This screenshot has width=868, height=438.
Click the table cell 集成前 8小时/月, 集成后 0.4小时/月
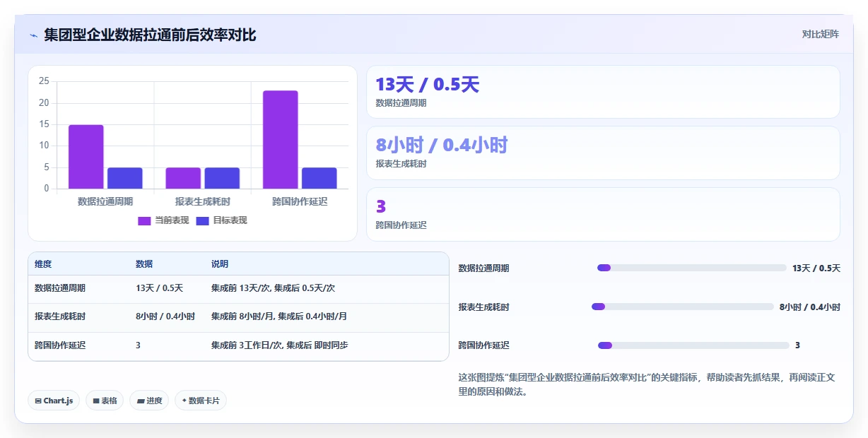coord(279,316)
